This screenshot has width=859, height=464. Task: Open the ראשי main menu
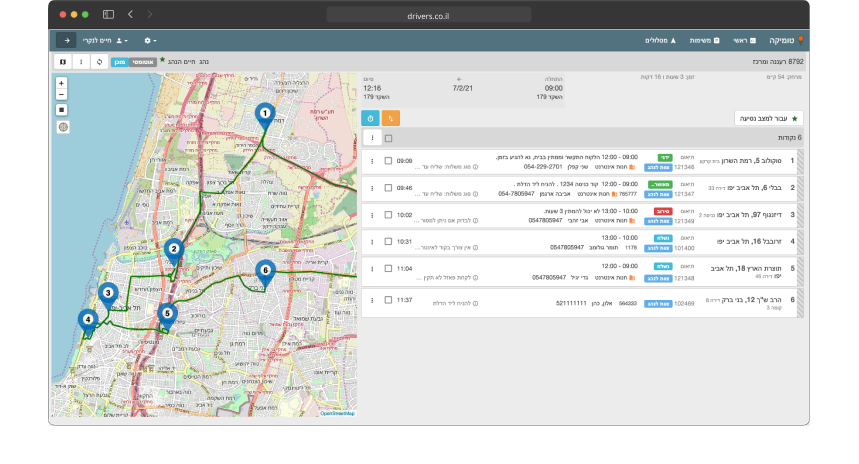(744, 41)
